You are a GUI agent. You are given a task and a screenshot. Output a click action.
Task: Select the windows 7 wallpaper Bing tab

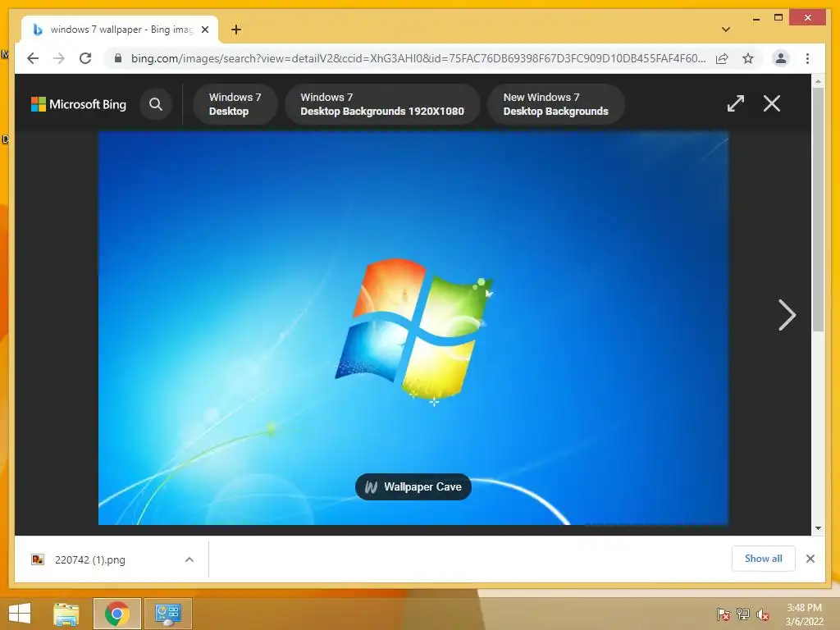coord(120,30)
